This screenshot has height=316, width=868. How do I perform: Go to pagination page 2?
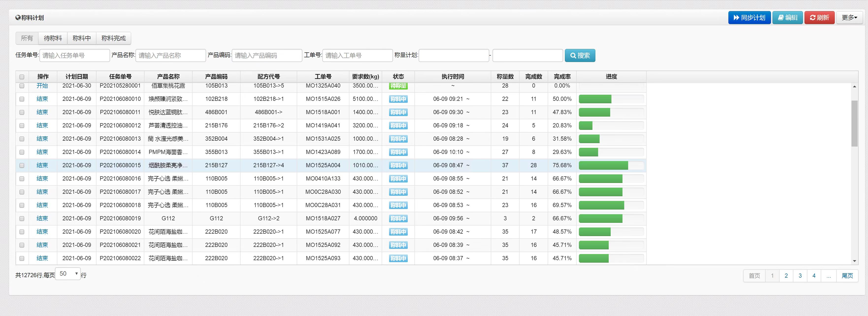tap(786, 276)
